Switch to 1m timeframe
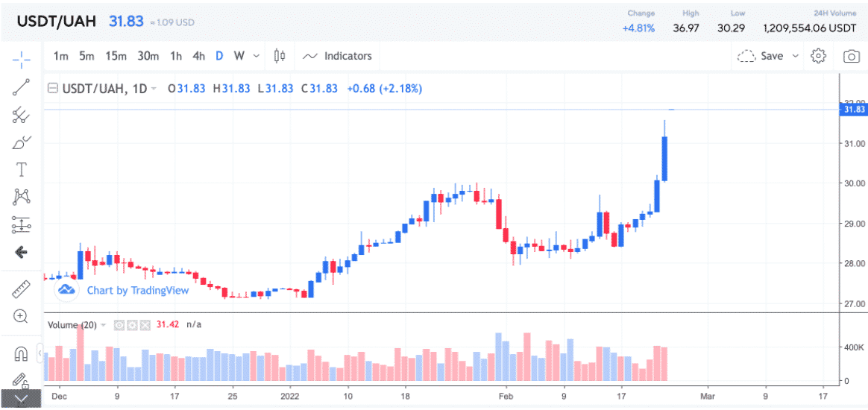The image size is (868, 410). (61, 56)
